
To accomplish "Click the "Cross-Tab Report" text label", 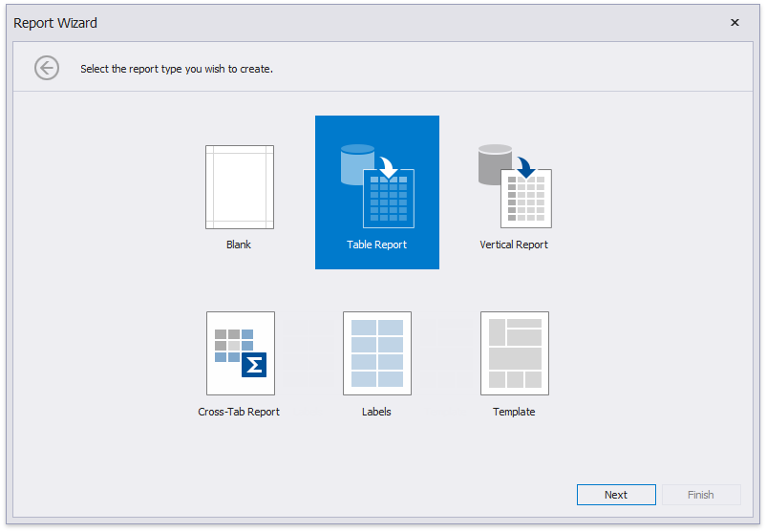I will click(x=239, y=412).
